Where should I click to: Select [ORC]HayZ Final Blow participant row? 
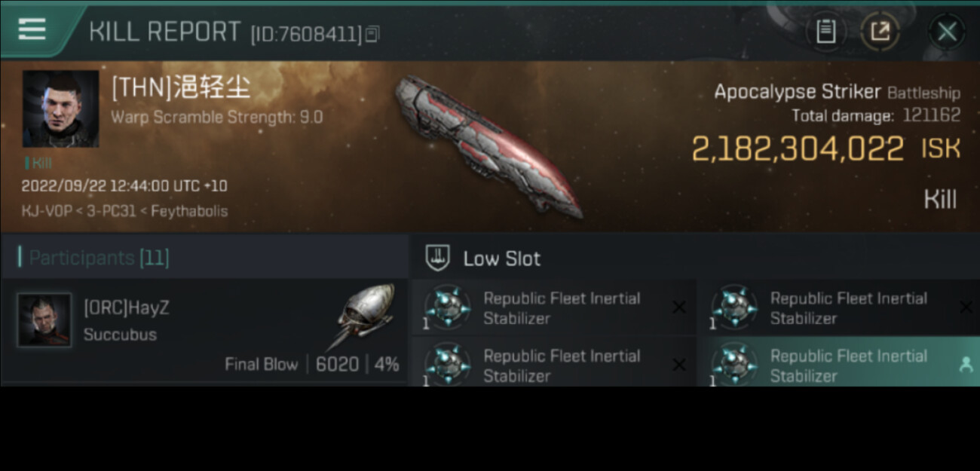pyautogui.click(x=204, y=332)
